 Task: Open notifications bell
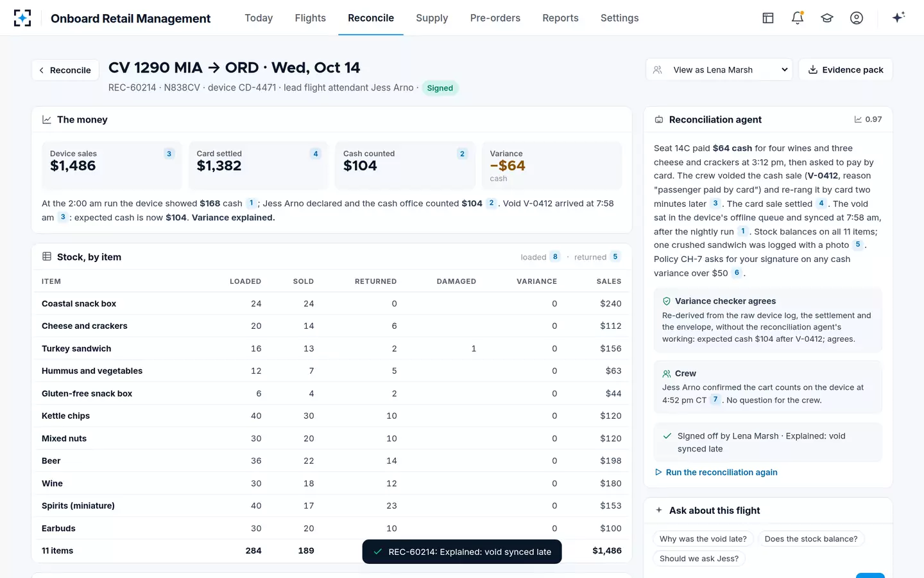coord(798,18)
